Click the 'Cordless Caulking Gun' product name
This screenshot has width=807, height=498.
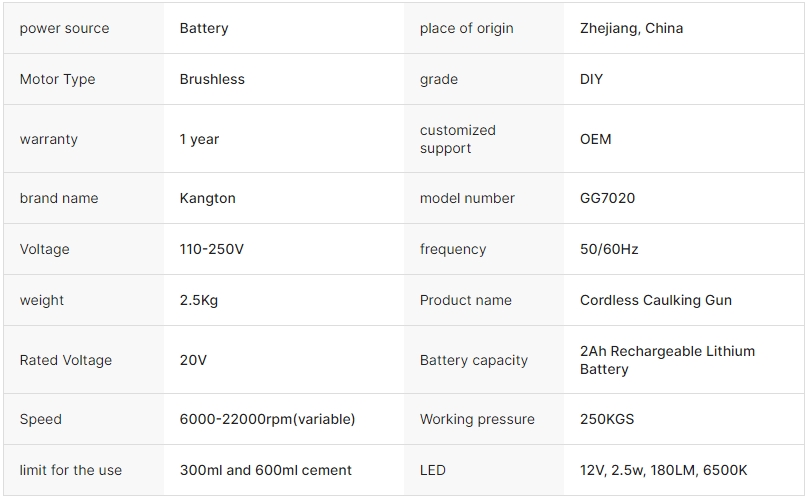655,300
